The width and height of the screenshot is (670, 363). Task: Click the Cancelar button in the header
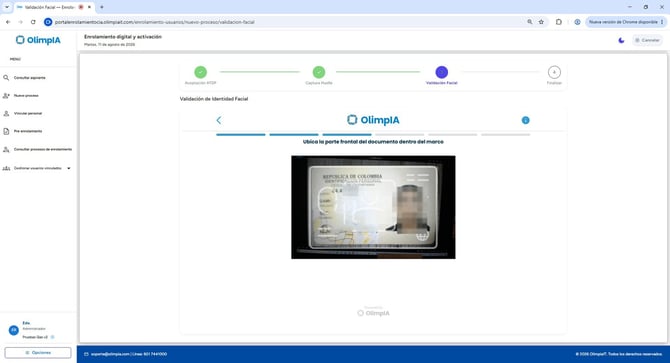(647, 40)
